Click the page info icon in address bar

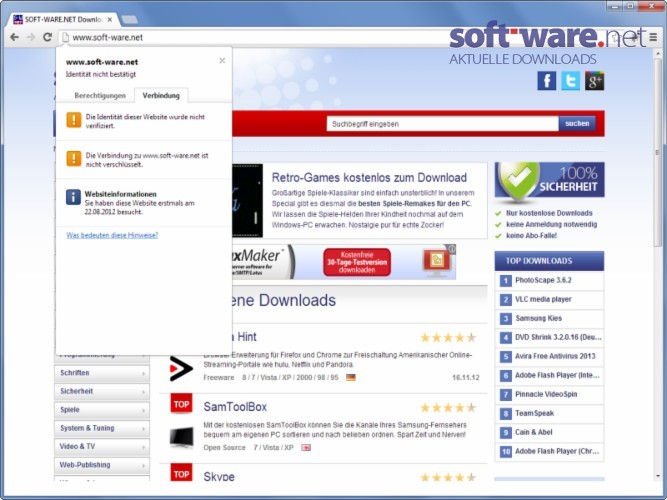65,37
